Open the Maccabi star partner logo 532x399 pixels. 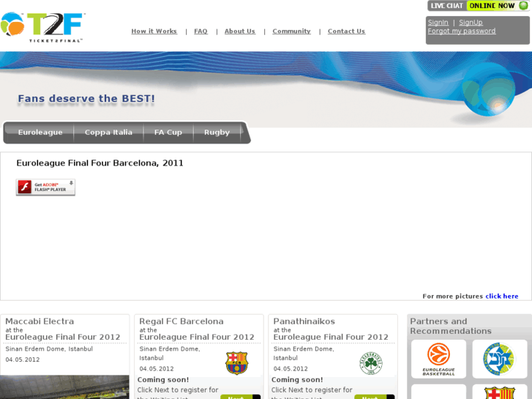(x=499, y=359)
